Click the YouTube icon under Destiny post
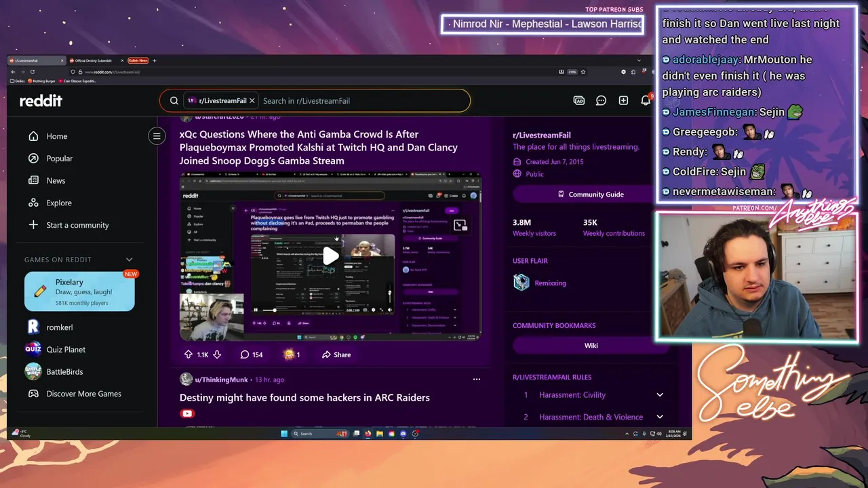 point(187,413)
